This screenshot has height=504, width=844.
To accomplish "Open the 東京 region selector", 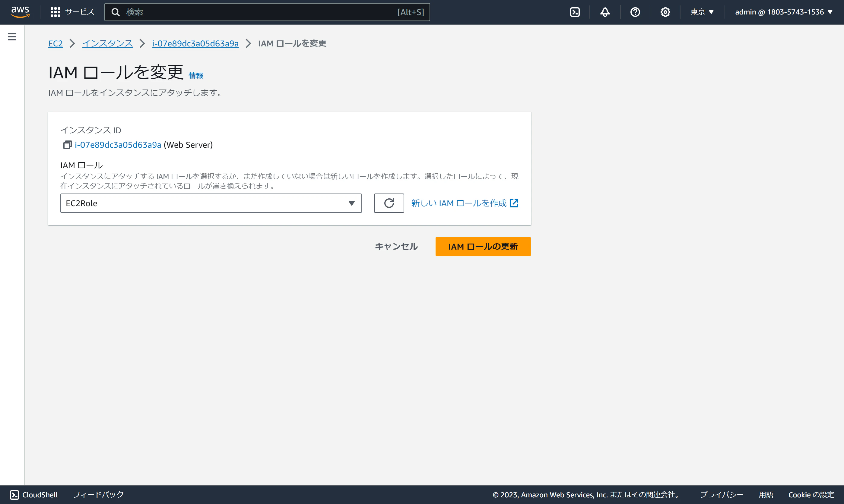I will point(702,12).
